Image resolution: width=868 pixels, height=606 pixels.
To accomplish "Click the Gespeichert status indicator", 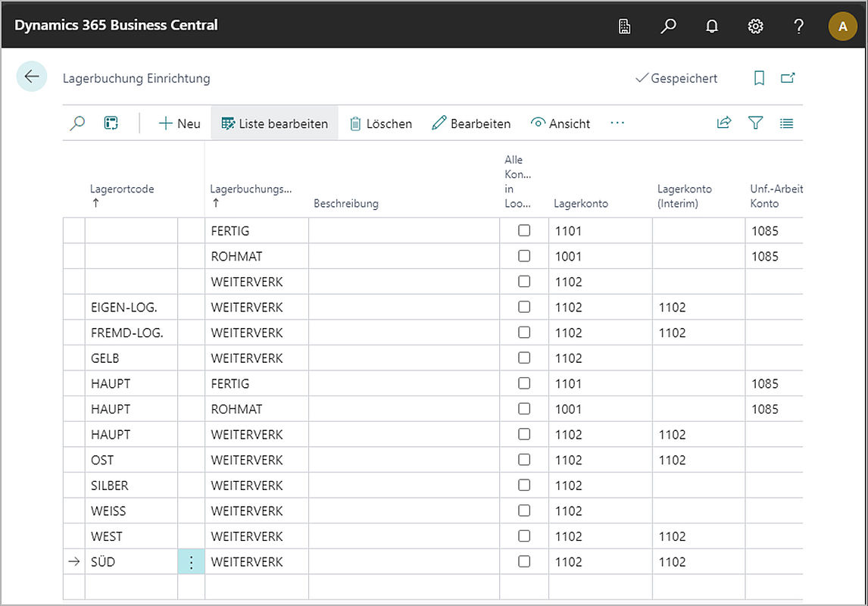I will click(x=676, y=78).
